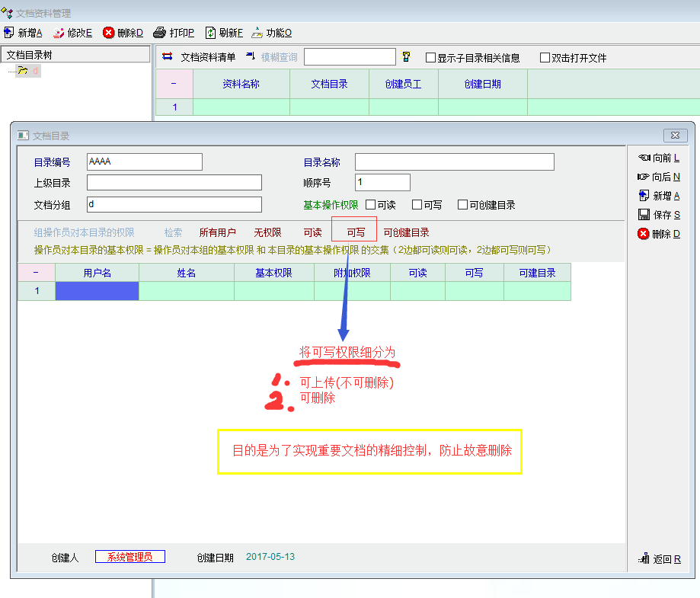Toggle the 双击打开文件 checkbox
Screen dimensions: 700x598
point(545,58)
